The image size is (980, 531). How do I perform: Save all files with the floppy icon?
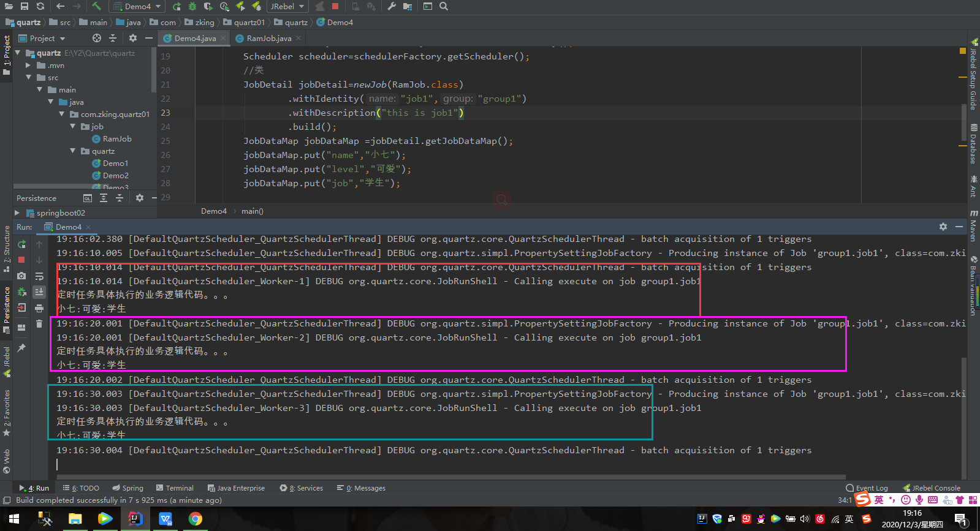[x=25, y=6]
